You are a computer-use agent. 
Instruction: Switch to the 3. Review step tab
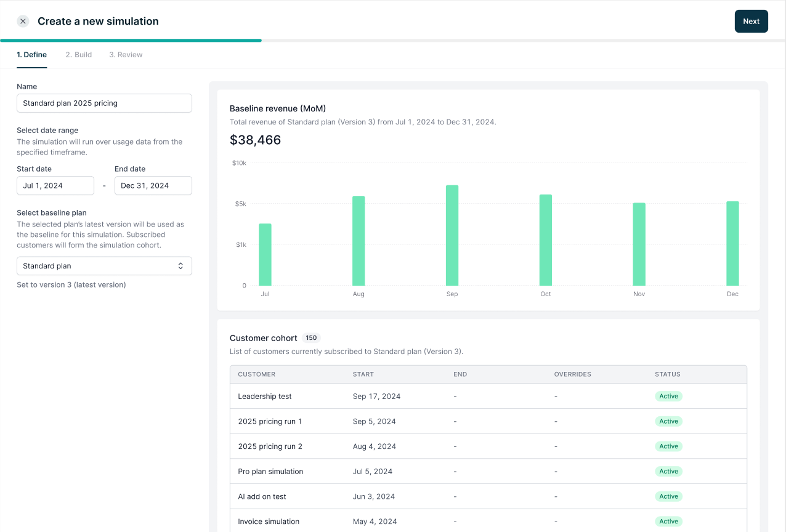pos(126,55)
